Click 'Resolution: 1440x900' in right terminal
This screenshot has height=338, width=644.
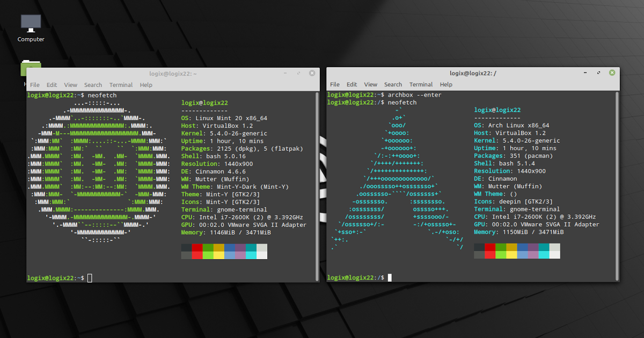tap(510, 171)
